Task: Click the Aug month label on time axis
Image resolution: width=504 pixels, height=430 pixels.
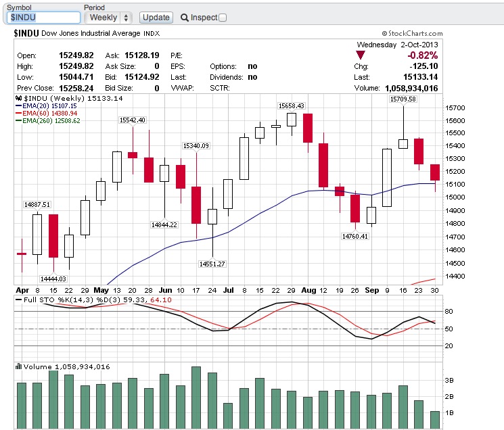Action: pos(308,290)
